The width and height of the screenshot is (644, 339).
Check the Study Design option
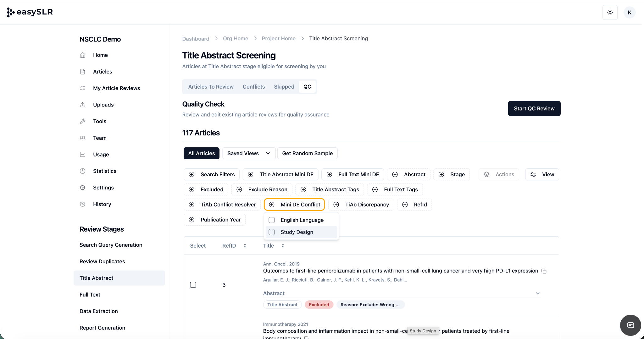(x=272, y=232)
